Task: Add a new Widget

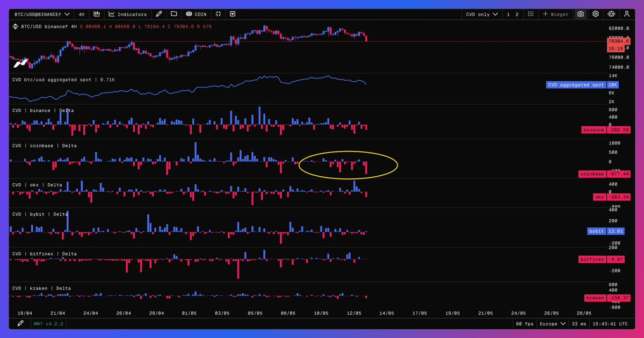Action: coord(555,14)
